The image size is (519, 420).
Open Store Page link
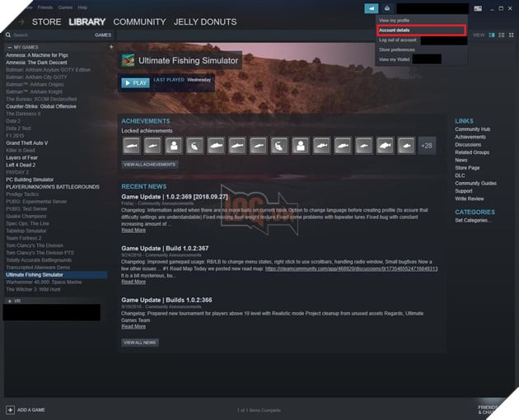click(467, 168)
